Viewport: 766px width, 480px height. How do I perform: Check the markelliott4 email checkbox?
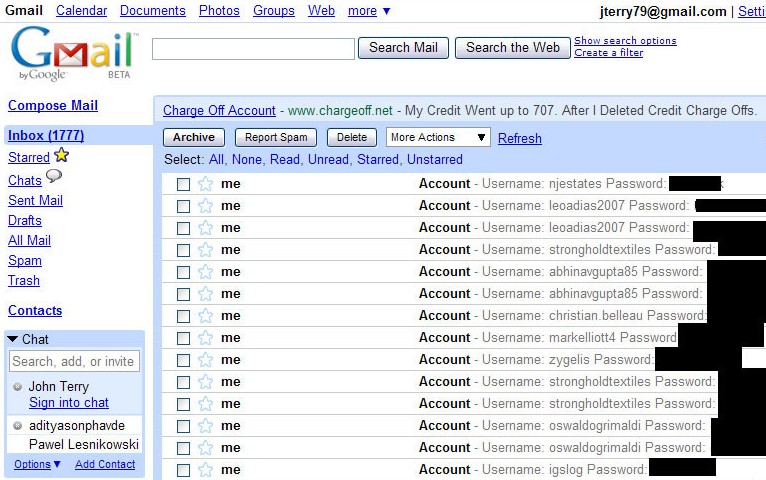183,338
